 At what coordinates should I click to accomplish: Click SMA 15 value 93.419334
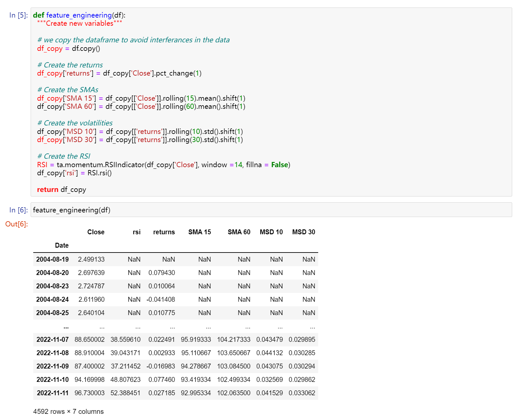pyautogui.click(x=196, y=380)
